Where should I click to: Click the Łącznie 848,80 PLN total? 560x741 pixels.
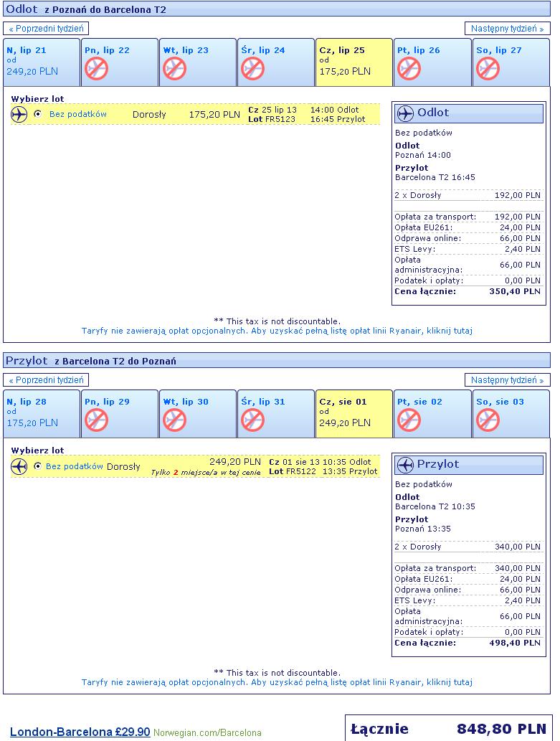click(x=448, y=729)
